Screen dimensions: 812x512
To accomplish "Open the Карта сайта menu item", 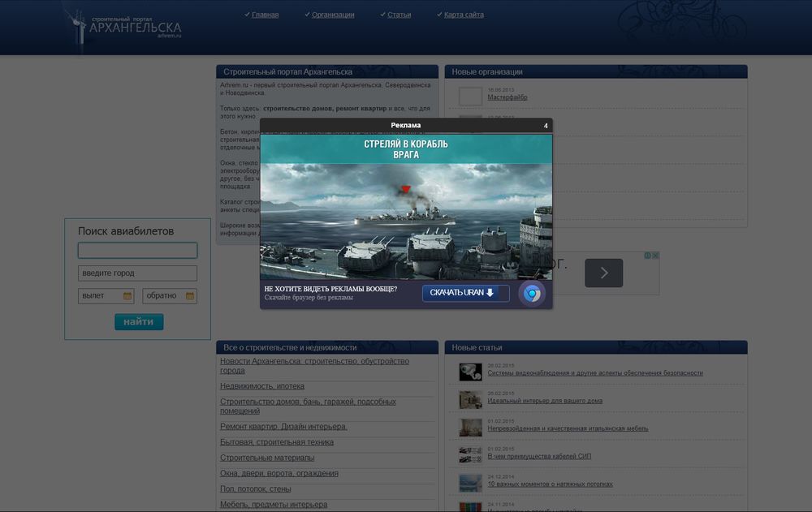I will coord(464,15).
